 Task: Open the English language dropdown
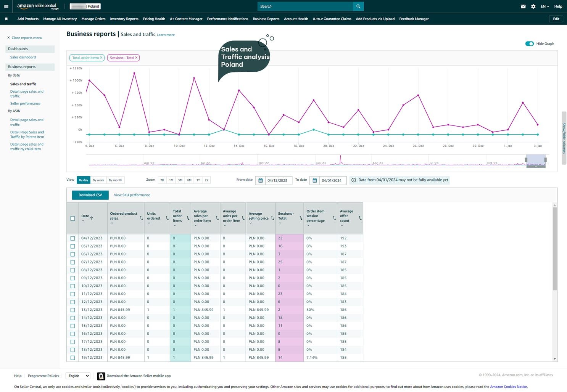[x=78, y=376]
